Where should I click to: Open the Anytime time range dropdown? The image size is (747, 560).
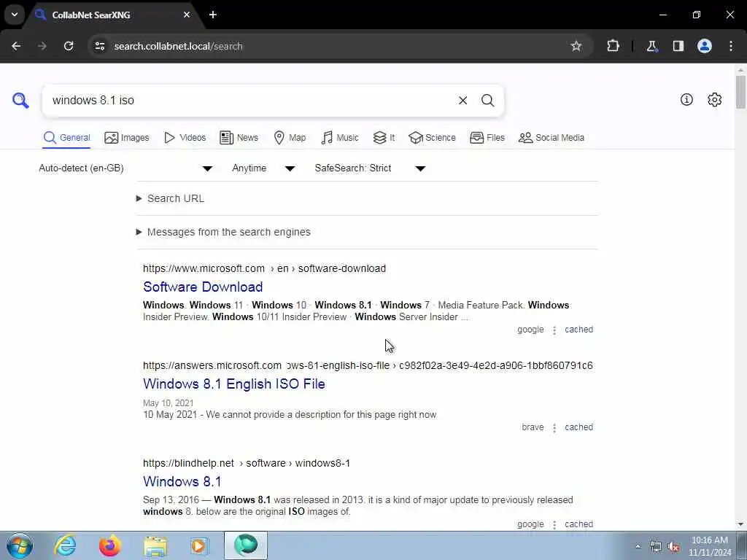click(263, 168)
